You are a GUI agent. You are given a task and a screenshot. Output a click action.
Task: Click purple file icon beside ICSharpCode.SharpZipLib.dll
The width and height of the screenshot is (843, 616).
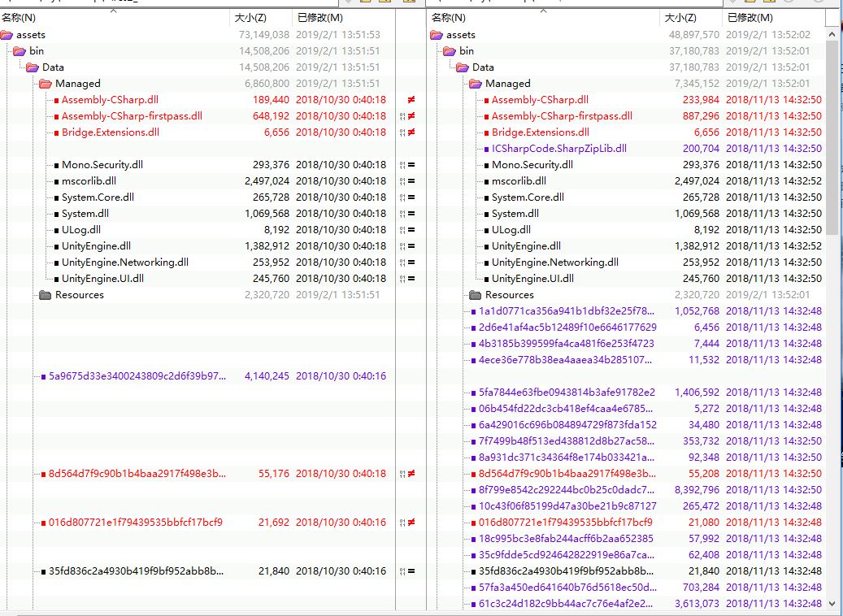[x=486, y=149]
